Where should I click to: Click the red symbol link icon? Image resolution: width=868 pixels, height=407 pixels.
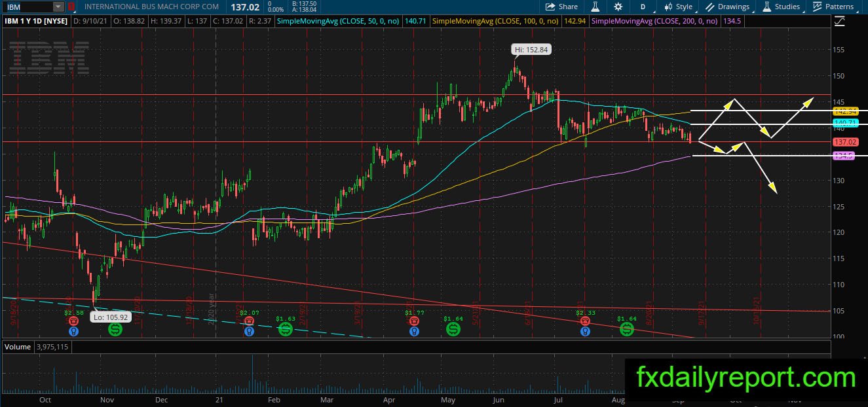click(72, 7)
